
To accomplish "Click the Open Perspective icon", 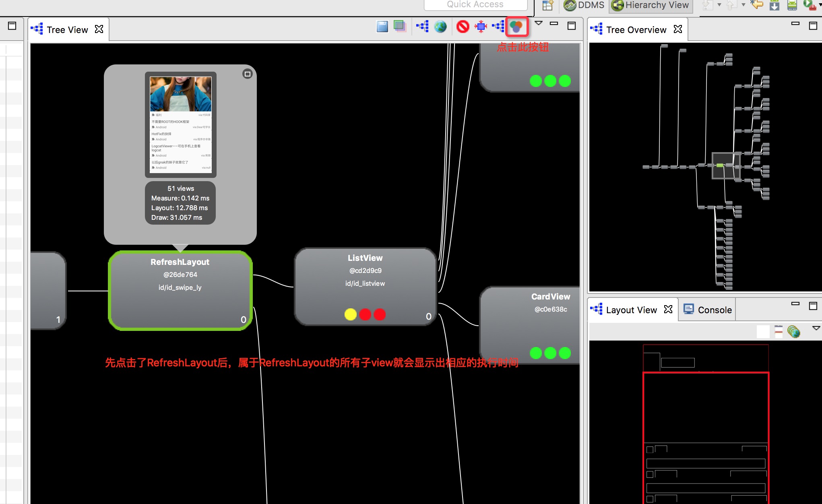I will point(547,5).
